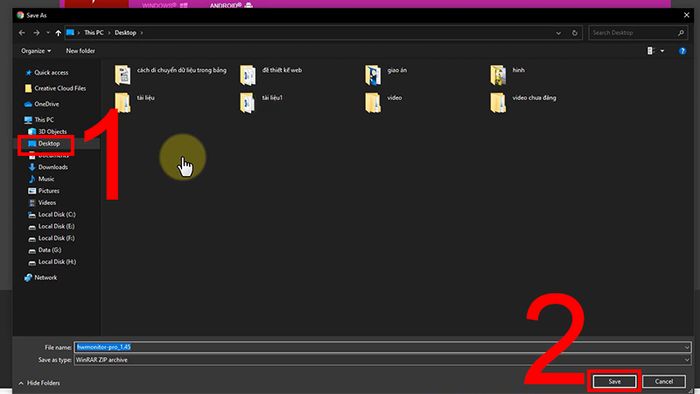Click Chrome icon in Save As title bar

tap(21, 15)
